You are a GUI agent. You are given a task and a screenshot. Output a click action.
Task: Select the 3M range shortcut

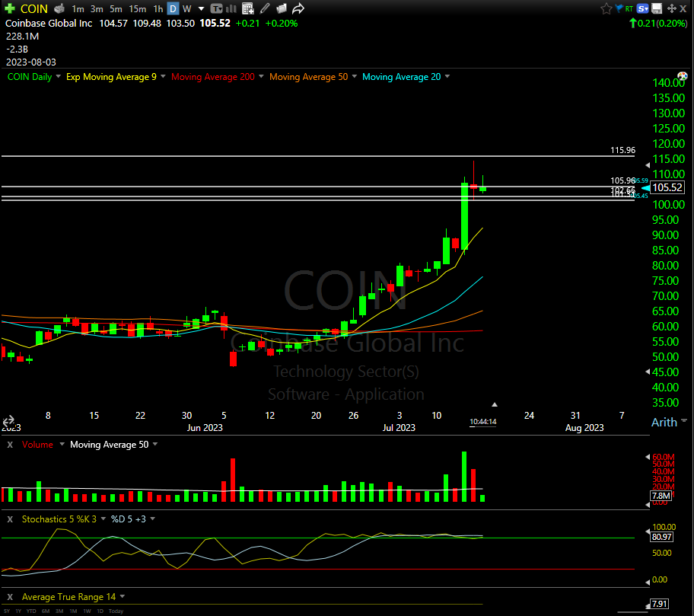point(59,611)
